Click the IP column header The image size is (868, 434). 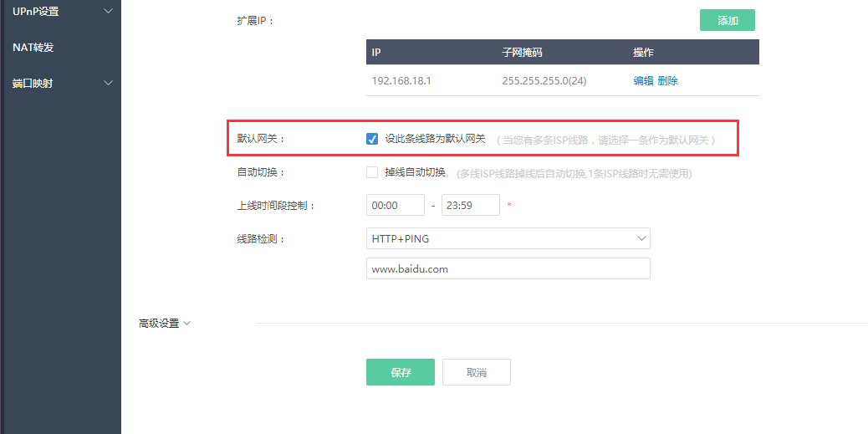tap(375, 53)
